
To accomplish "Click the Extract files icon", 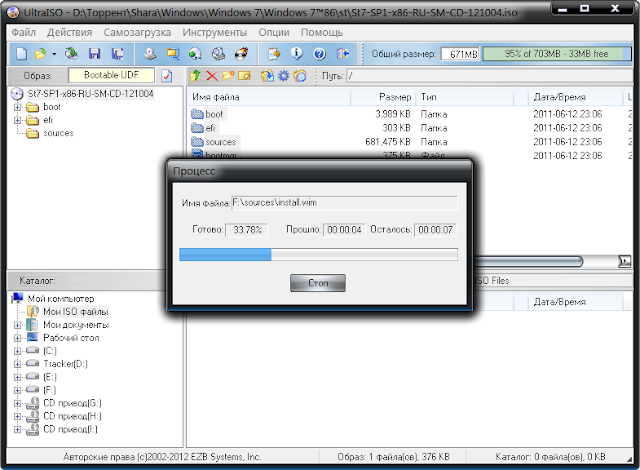I will point(267,75).
